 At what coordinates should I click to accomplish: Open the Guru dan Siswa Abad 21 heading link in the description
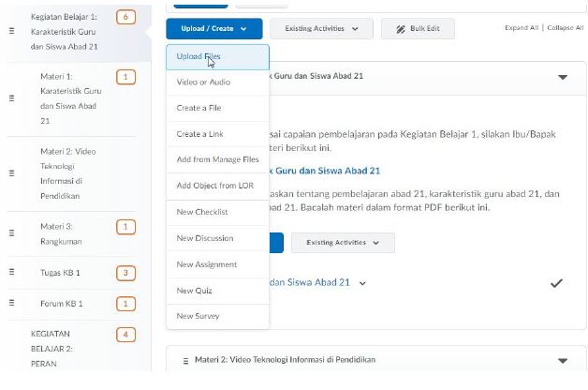[x=324, y=171]
